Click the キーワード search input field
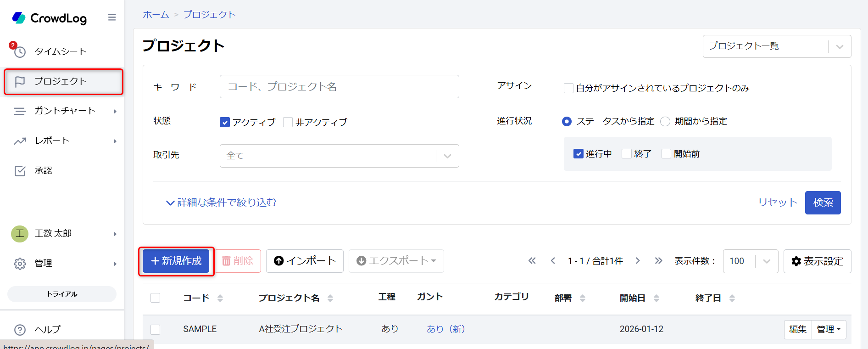 339,87
